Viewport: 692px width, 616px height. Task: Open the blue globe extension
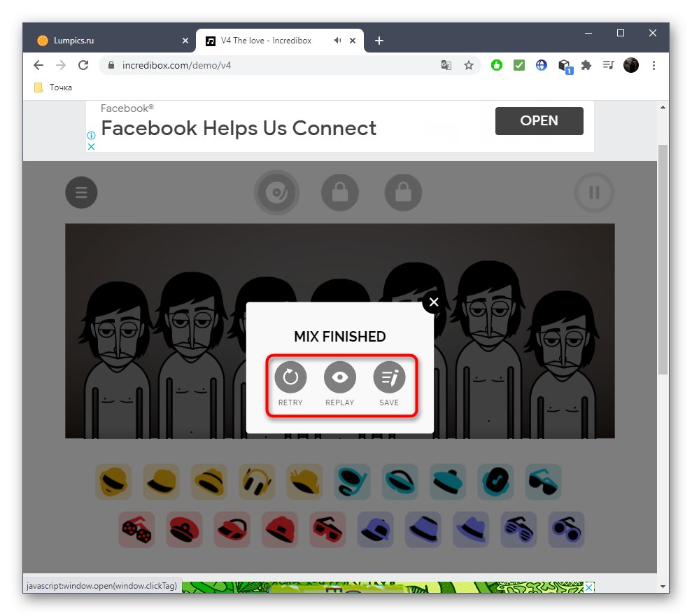tap(542, 65)
